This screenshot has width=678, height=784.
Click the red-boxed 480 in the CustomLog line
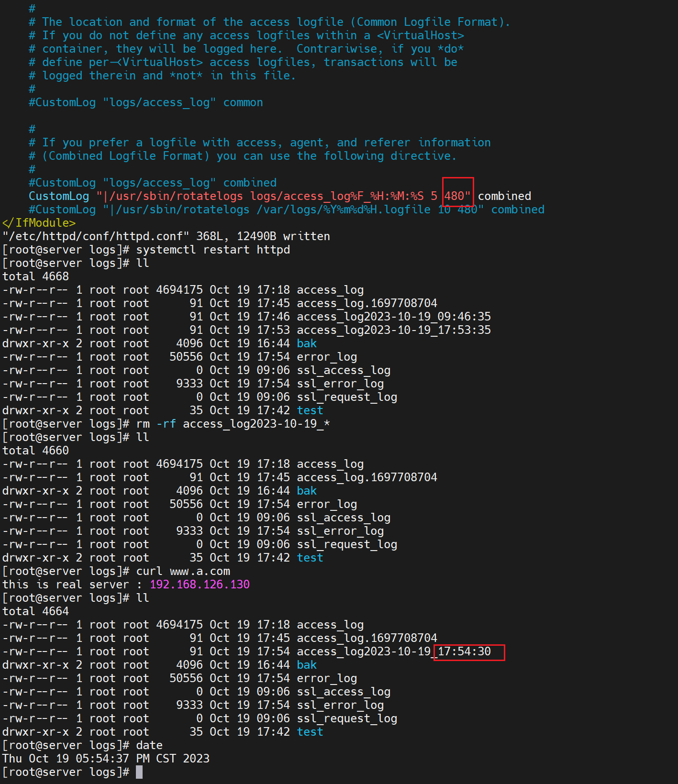(x=454, y=196)
